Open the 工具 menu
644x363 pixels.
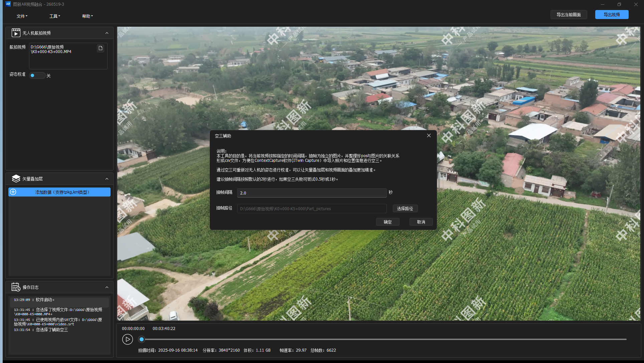click(55, 16)
